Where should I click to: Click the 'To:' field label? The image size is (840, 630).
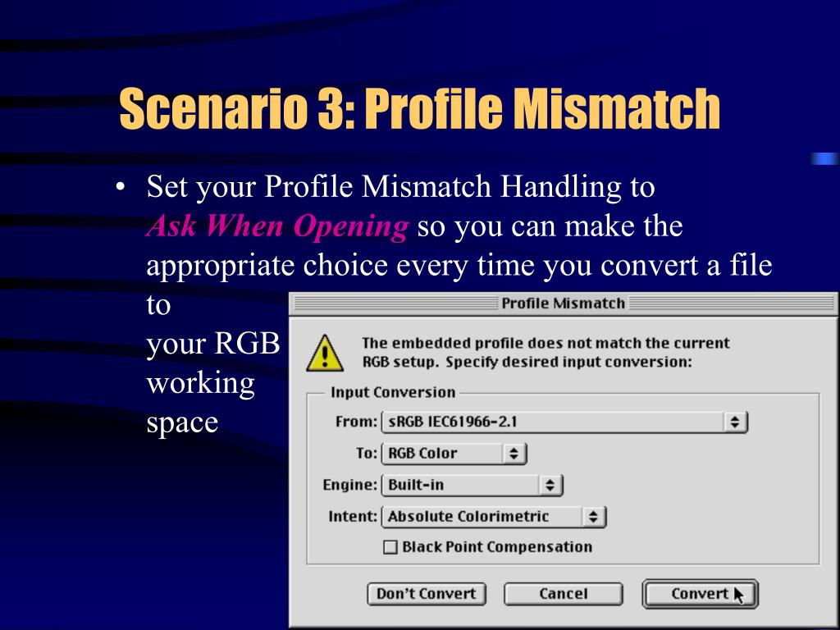click(x=367, y=453)
